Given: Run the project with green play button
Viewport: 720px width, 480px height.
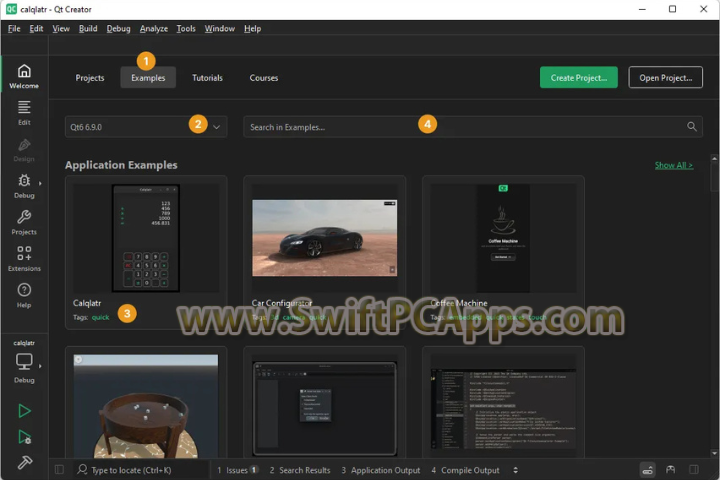Looking at the screenshot, I should point(24,411).
